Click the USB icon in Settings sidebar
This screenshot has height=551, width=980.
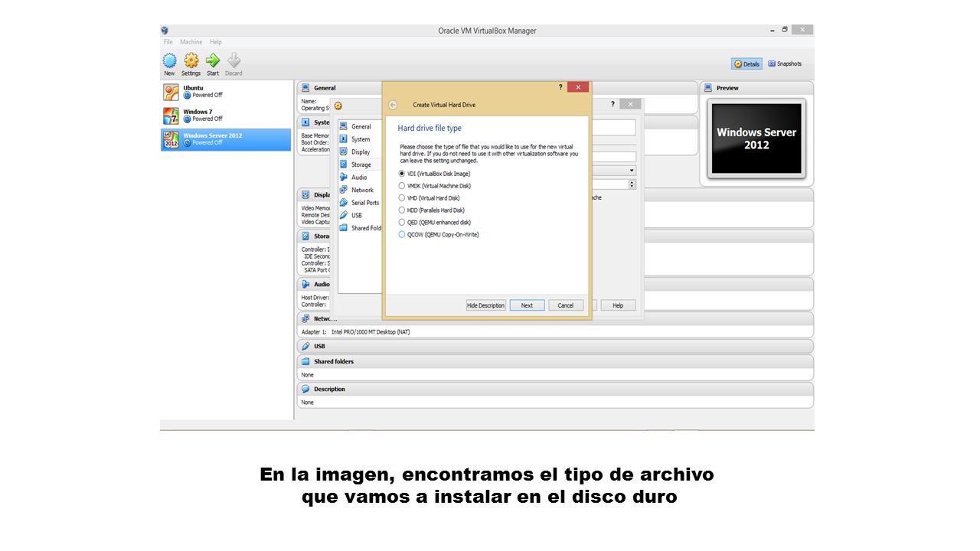[x=344, y=215]
